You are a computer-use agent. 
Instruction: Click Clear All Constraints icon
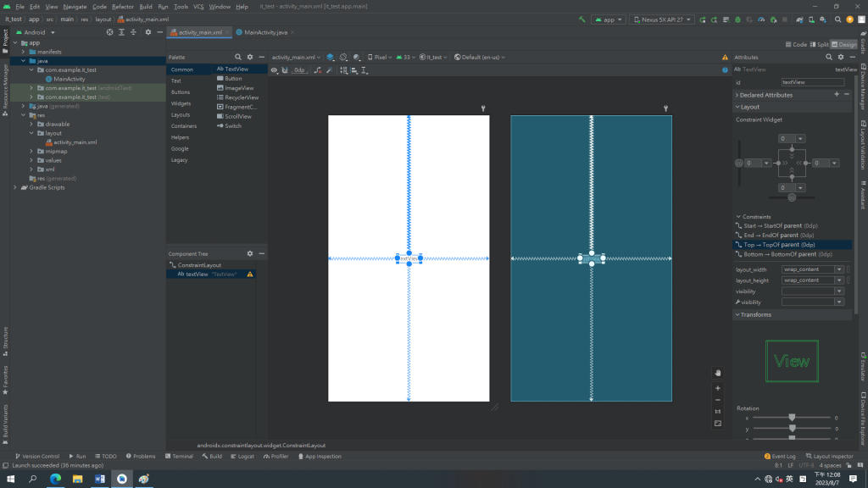317,70
